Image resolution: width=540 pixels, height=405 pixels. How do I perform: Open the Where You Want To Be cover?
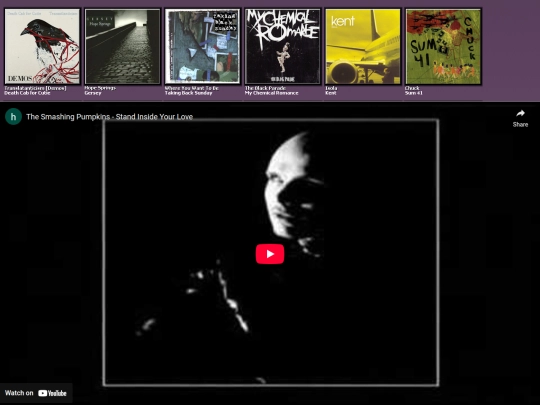pos(202,46)
